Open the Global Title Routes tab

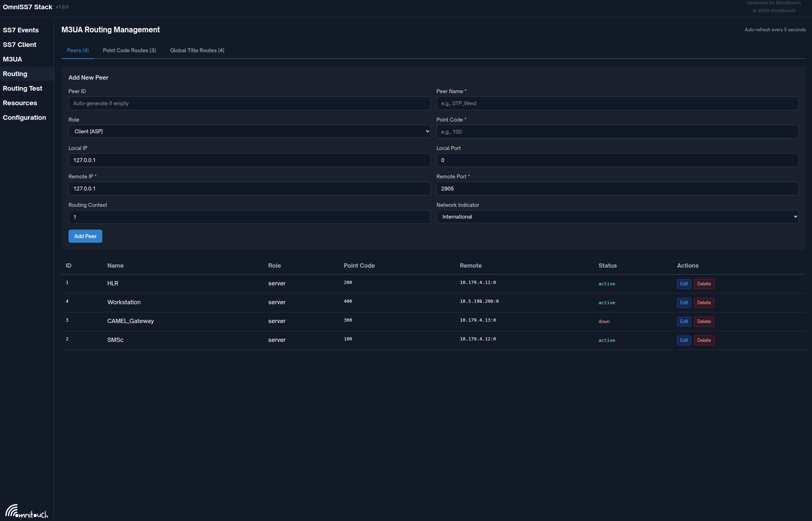tap(197, 50)
